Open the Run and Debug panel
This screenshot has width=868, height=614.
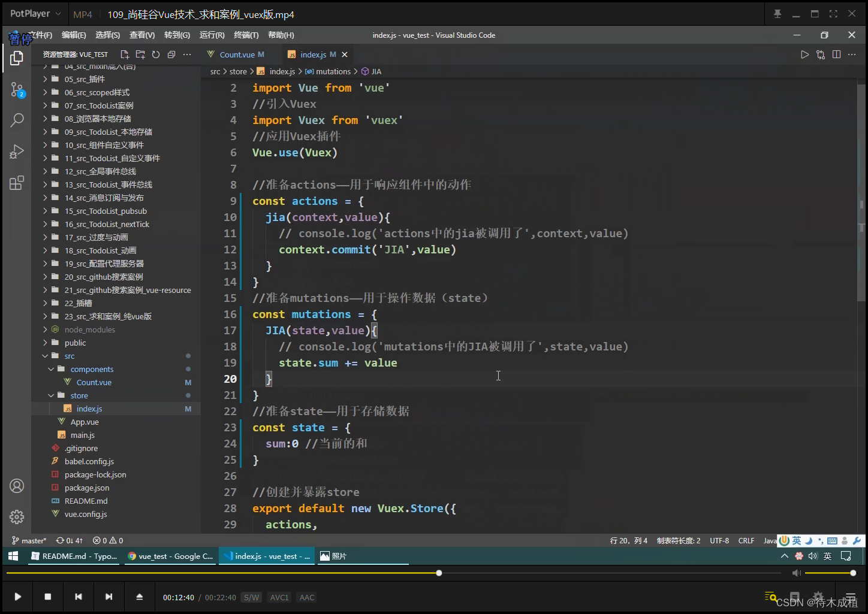tap(16, 150)
